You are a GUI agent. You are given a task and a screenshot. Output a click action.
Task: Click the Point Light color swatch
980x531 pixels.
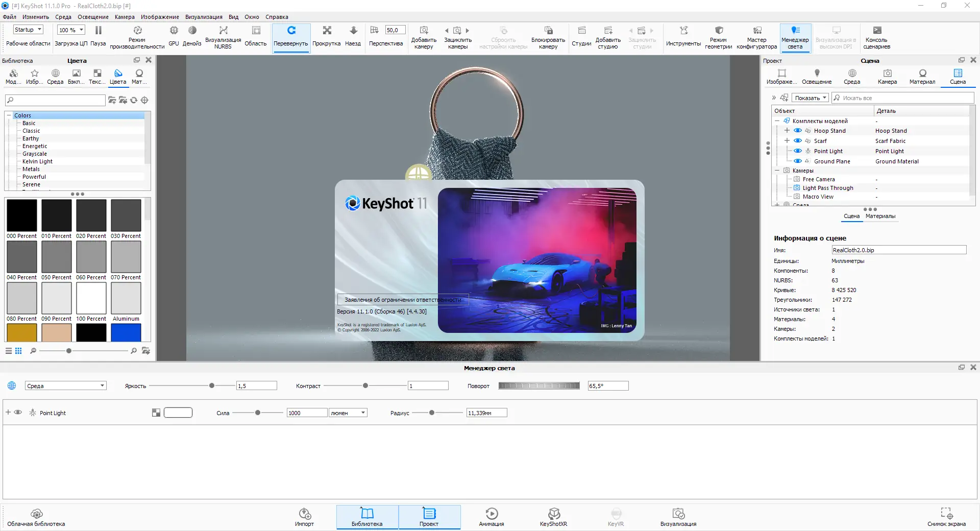[178, 413]
